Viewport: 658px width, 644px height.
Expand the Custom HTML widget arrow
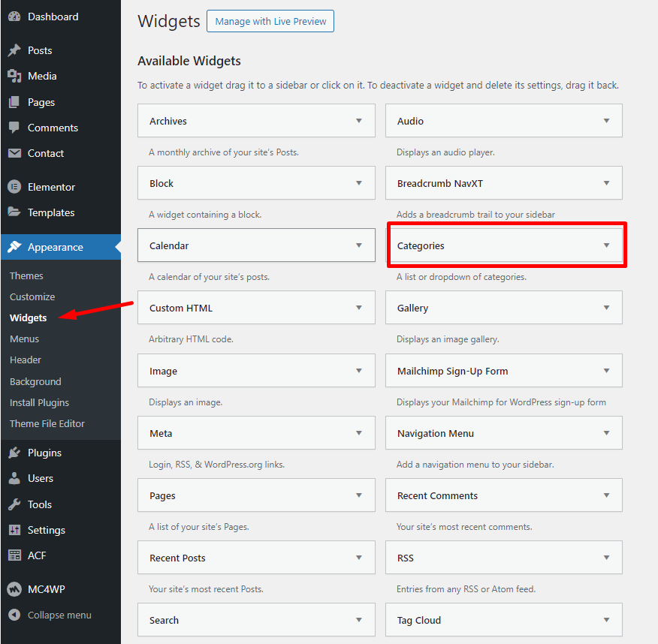359,308
